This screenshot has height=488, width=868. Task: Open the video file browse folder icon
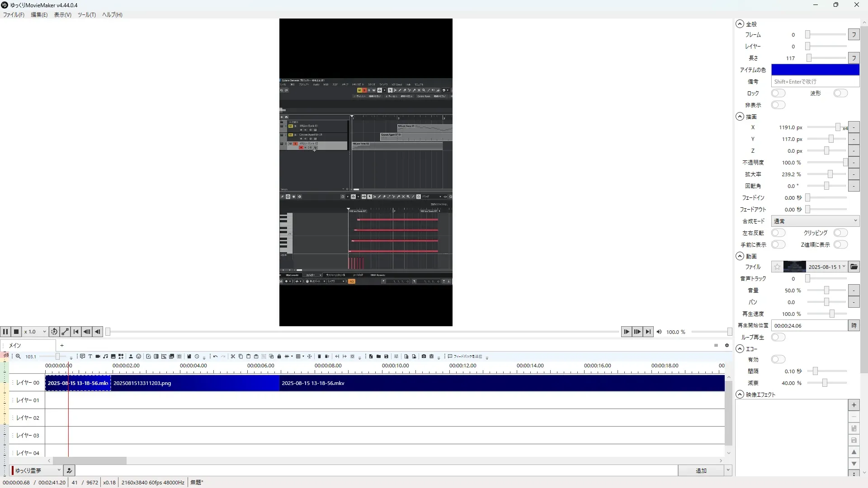coord(854,267)
